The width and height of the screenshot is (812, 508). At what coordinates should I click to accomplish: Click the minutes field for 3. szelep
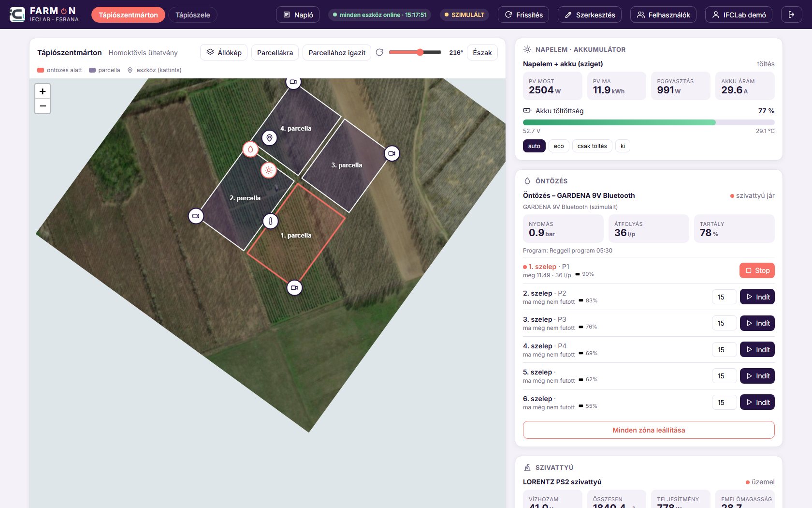click(x=724, y=323)
